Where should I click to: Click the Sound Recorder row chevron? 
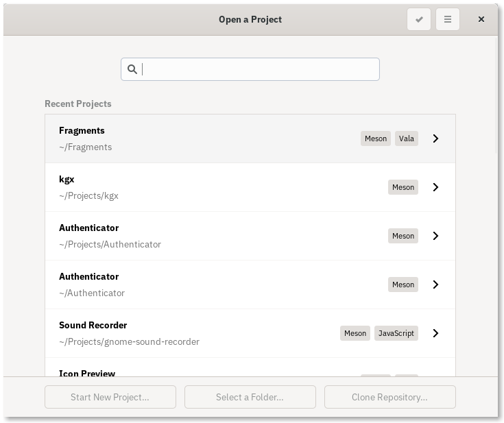[435, 333]
